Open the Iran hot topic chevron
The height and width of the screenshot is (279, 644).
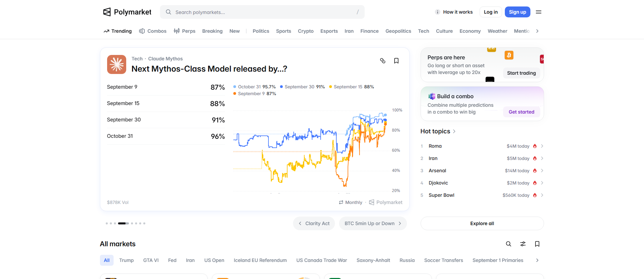pos(542,158)
